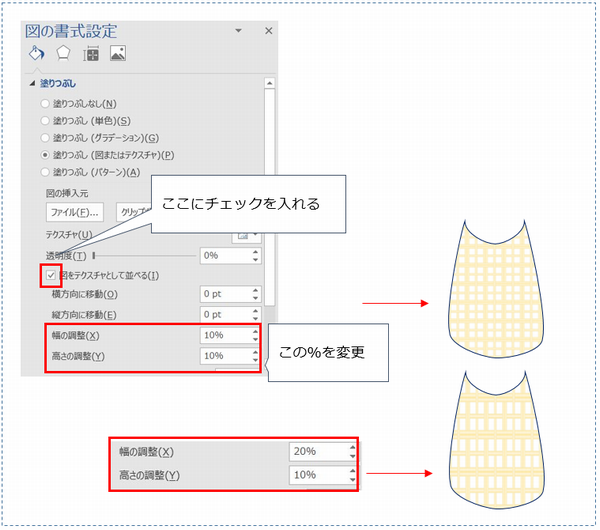Select 塗りつぶしなし(N) radio button
This screenshot has height=530, width=600.
tap(45, 103)
